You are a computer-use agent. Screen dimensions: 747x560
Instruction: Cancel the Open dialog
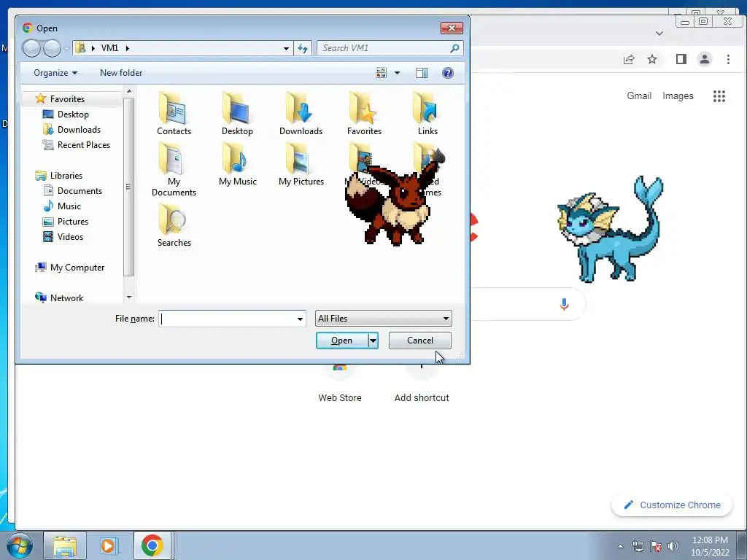point(419,341)
